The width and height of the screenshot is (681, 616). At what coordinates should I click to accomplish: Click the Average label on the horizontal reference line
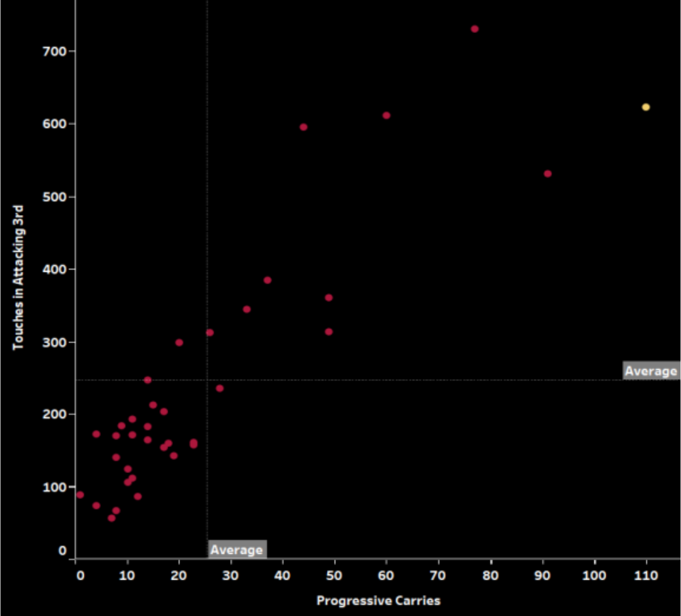tap(651, 371)
